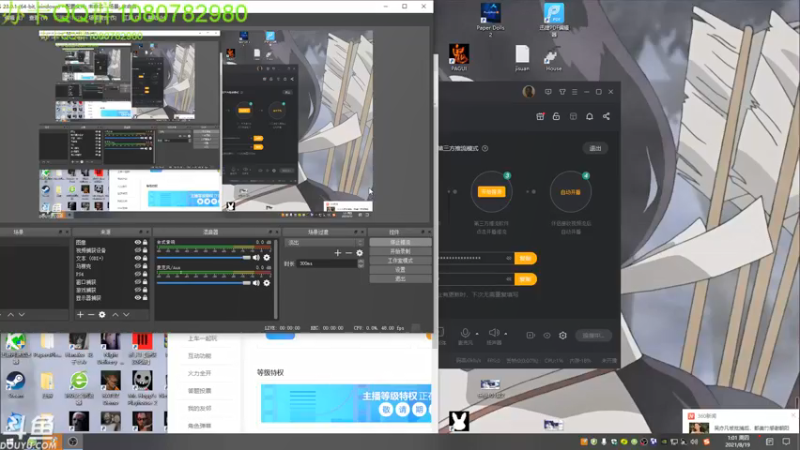
Task: Open the filter funnel dropdown in Douyu title bar
Action: click(x=562, y=92)
